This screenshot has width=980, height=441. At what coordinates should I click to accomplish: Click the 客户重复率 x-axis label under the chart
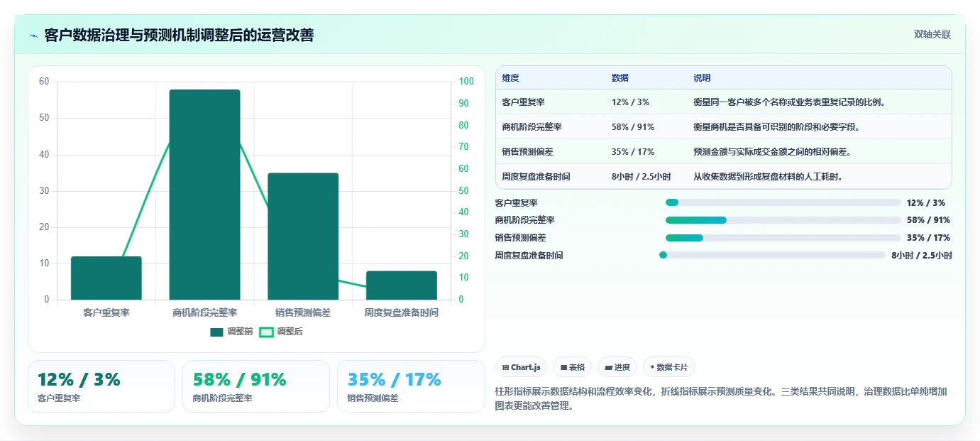point(106,312)
